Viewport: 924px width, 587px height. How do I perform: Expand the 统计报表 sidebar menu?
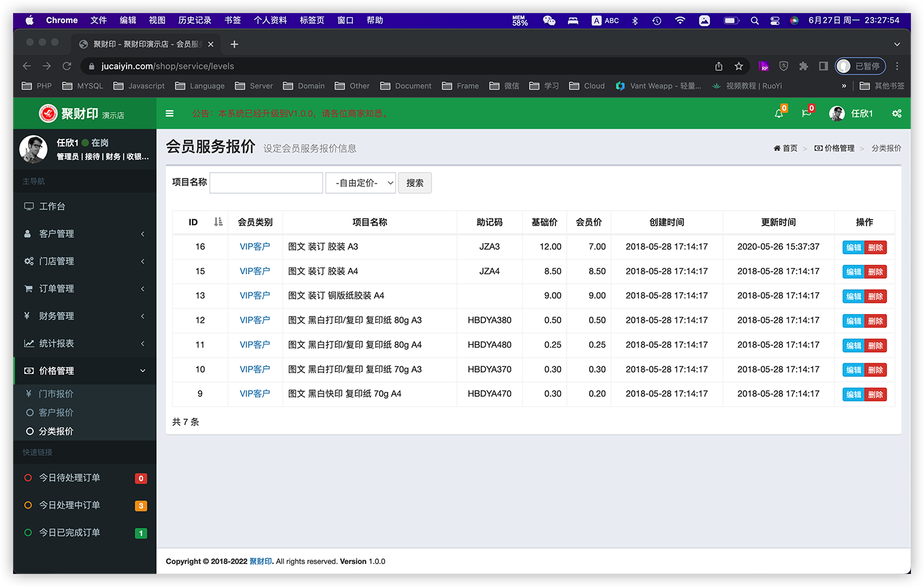(85, 343)
